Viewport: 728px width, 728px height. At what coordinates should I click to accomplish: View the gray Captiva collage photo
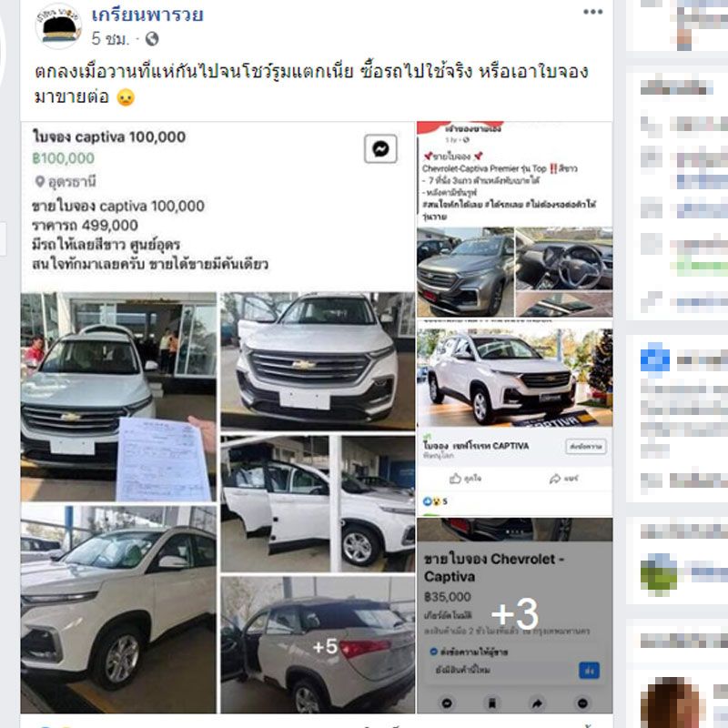pos(515,272)
